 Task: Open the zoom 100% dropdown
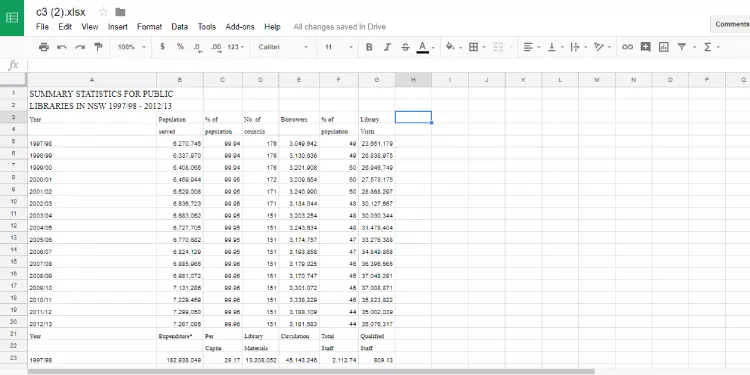[132, 47]
